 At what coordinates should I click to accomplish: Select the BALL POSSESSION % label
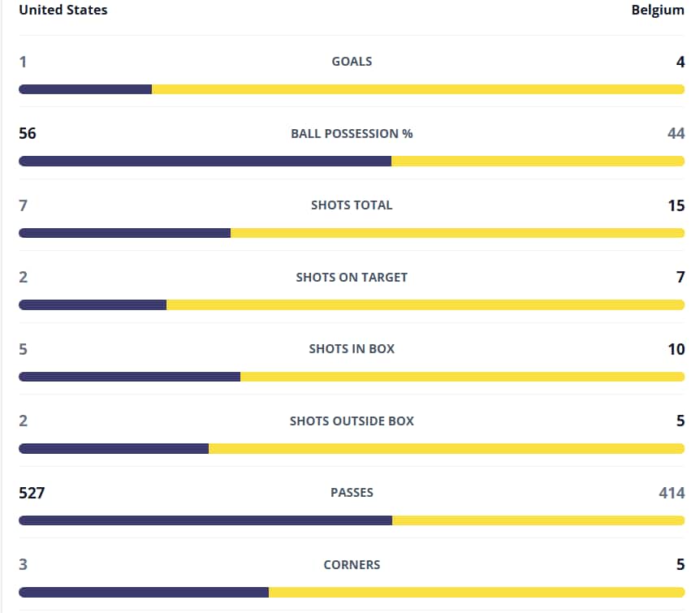(352, 133)
